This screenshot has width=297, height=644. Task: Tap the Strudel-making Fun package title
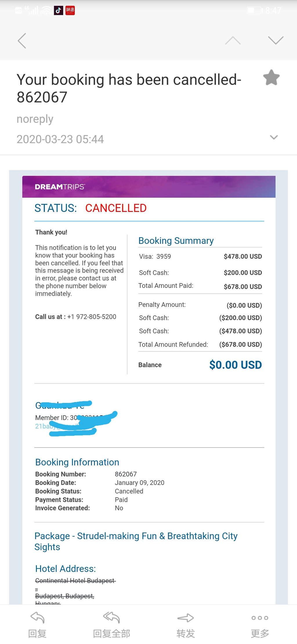[x=136, y=541]
